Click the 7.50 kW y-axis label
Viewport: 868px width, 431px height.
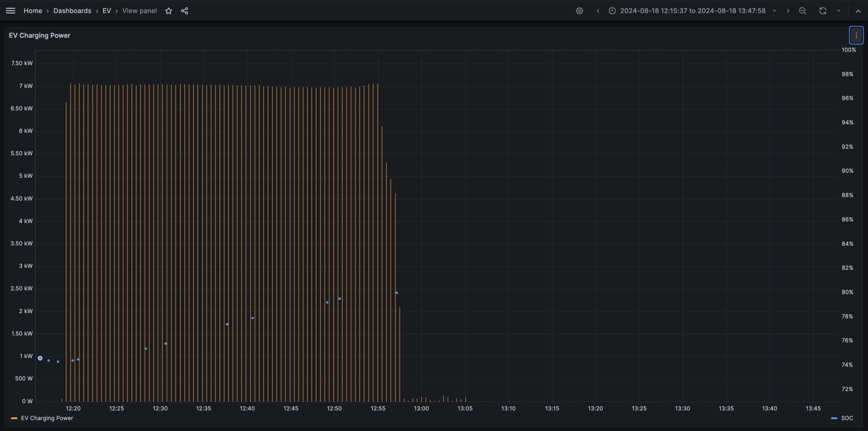tap(22, 63)
